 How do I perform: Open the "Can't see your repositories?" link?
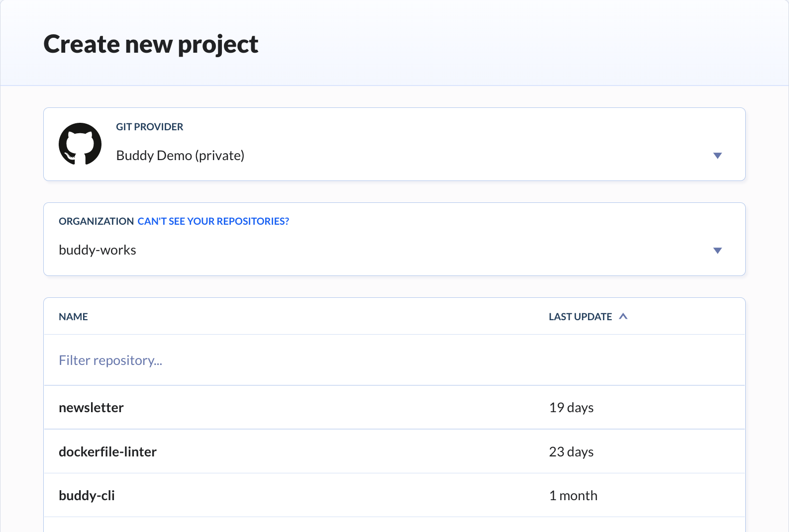(x=213, y=221)
